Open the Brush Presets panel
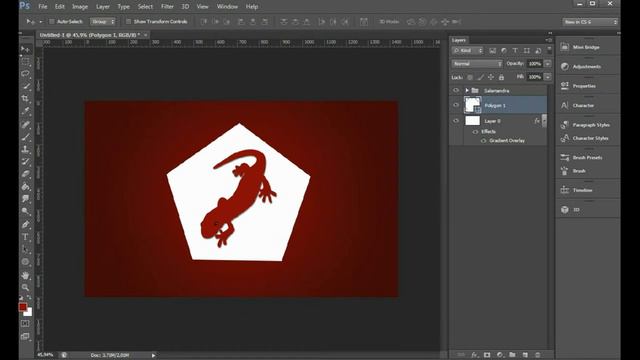 point(588,158)
